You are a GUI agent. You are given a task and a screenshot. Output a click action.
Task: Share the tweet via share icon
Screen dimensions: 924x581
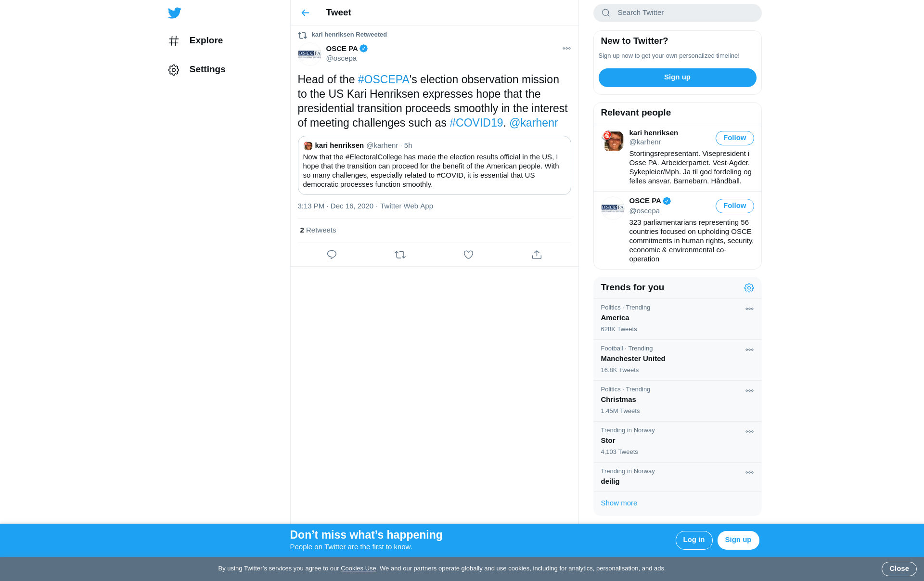coord(537,255)
